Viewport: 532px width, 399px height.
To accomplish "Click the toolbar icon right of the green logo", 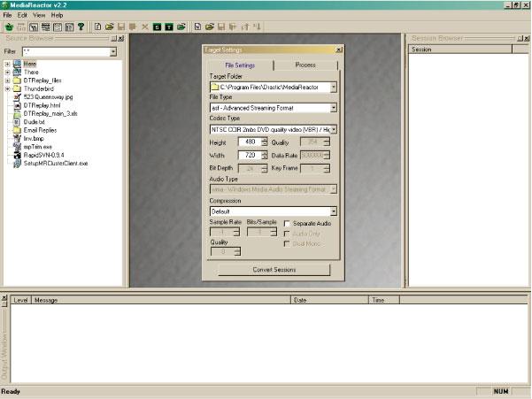I will click(21, 27).
